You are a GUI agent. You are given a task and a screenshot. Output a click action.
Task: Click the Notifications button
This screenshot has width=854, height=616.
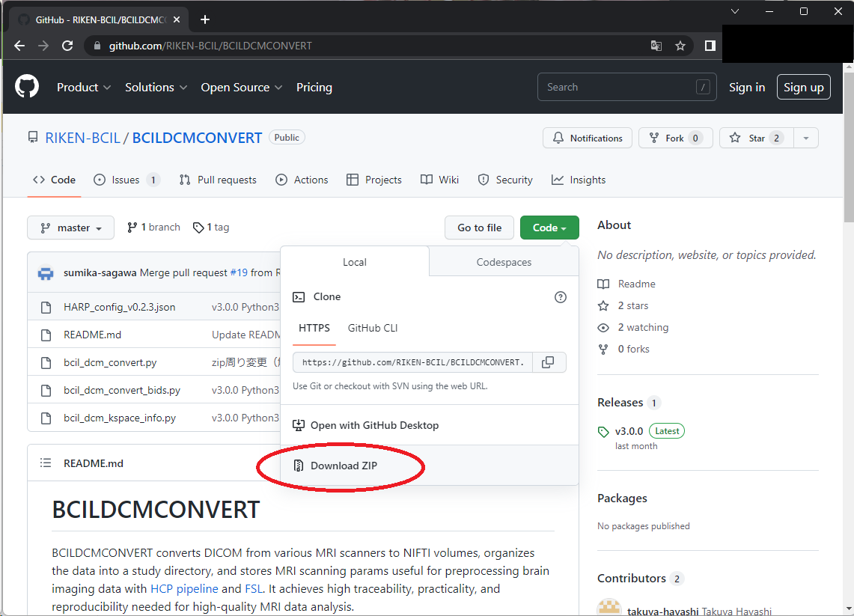tap(588, 138)
